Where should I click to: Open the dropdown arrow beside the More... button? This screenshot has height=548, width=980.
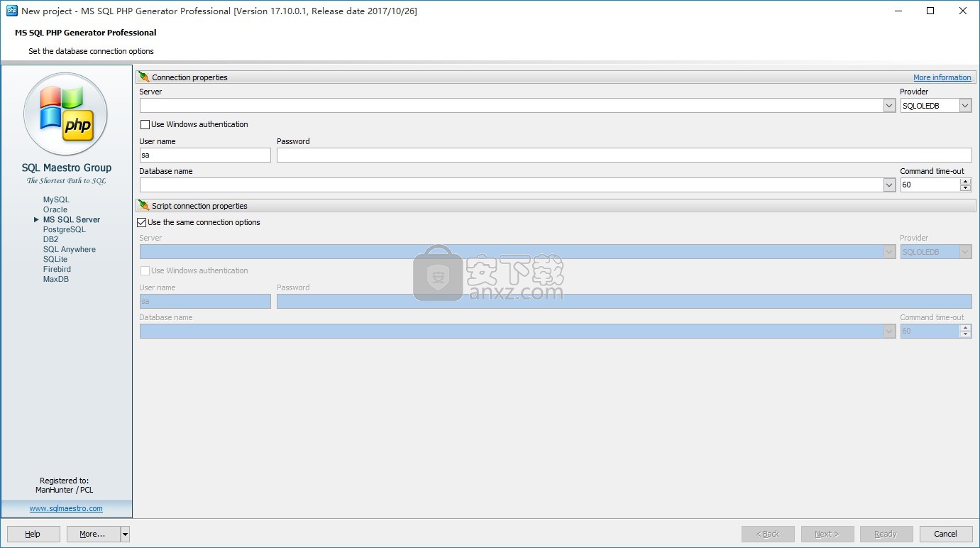tap(125, 534)
